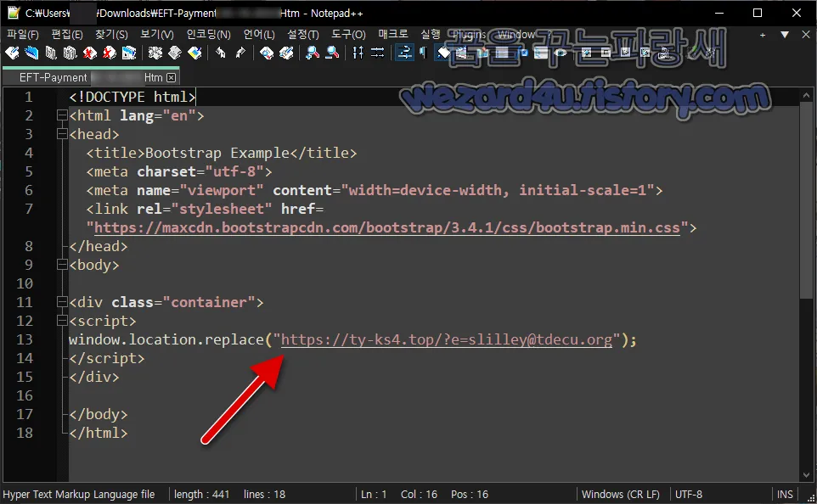Click the vertical scrollbar up arrow
Viewport: 817px width, 504px height.
click(x=806, y=96)
